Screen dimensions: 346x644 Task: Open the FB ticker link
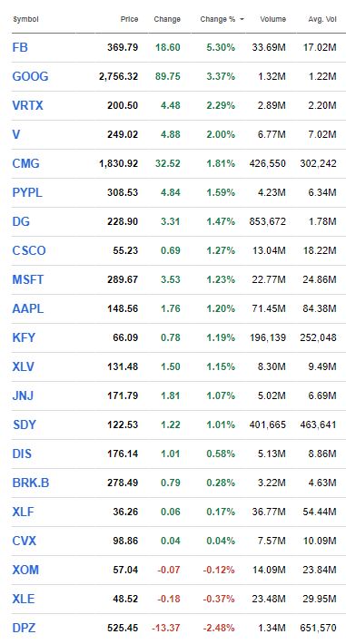tap(20, 47)
